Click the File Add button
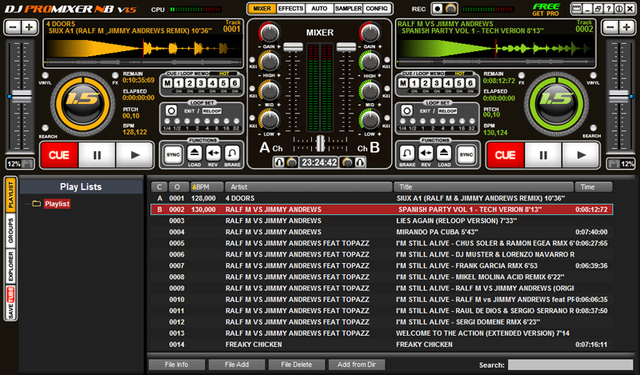The image size is (640, 375). (x=237, y=364)
